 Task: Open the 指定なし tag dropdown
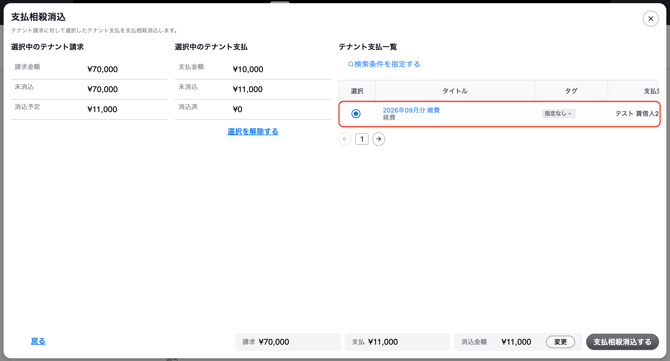pyautogui.click(x=558, y=114)
